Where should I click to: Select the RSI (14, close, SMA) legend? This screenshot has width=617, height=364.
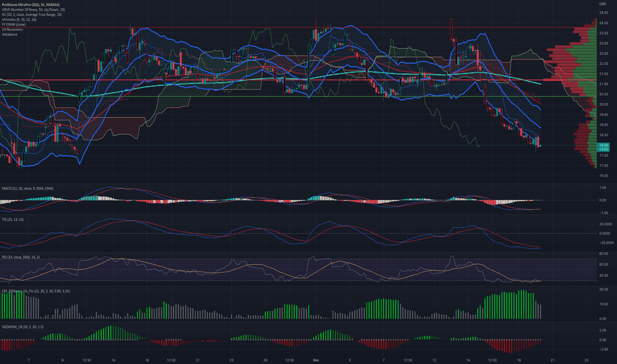[21, 257]
